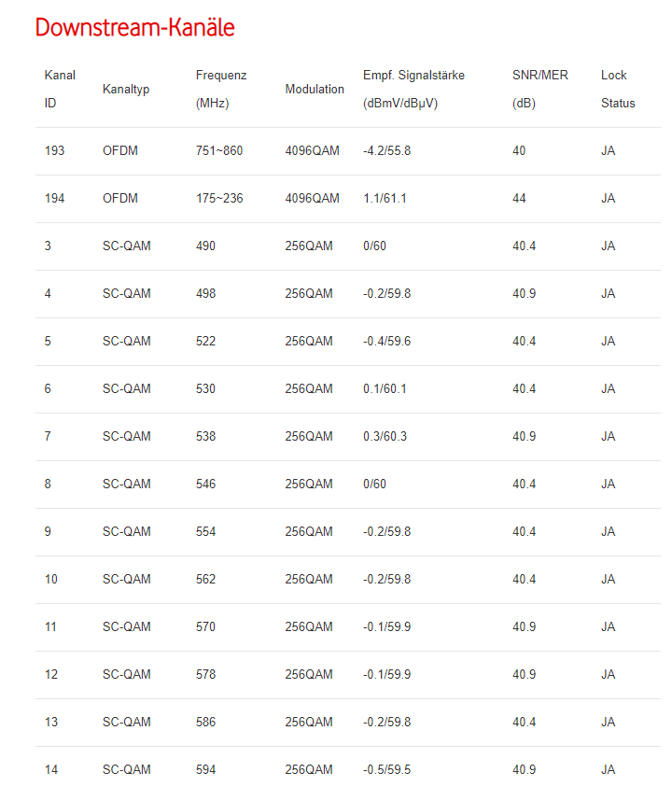Click the SNR/MER (dB) column header
Screen dimensions: 672x787
pos(539,89)
